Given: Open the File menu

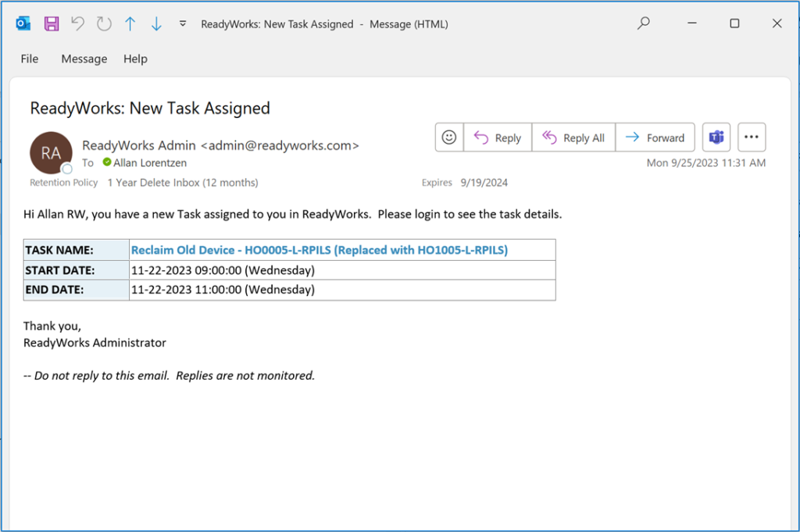Looking at the screenshot, I should click(x=29, y=59).
